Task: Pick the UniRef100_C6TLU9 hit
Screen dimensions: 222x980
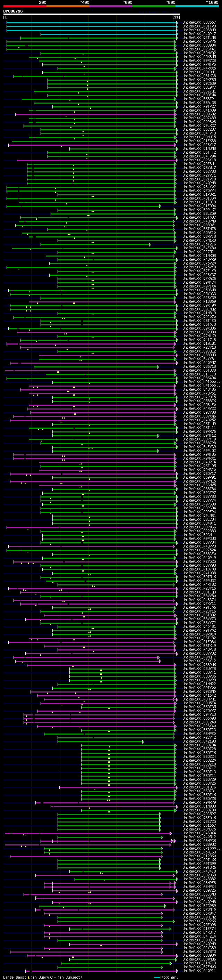Action: click(199, 424)
